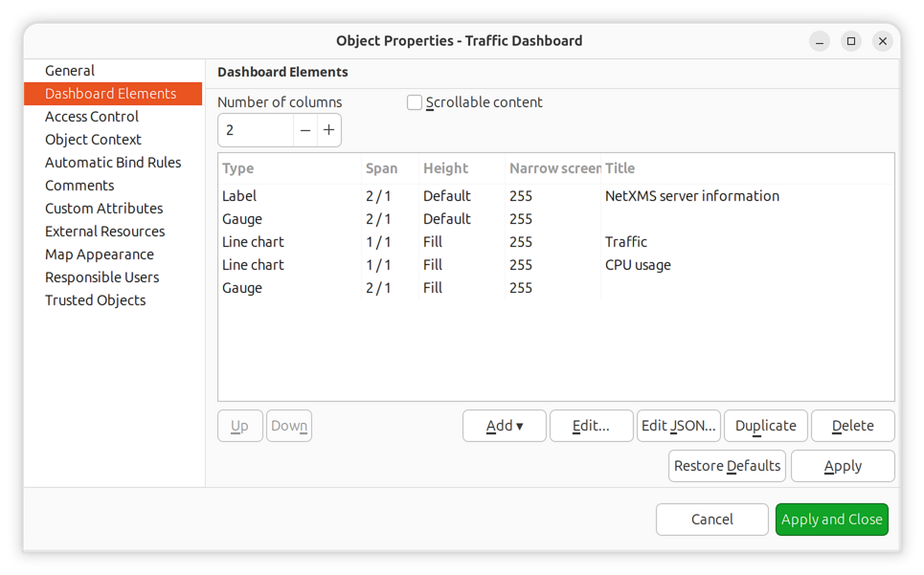The height and width of the screenshot is (575, 924).
Task: Move element down with the Down button
Action: pyautogui.click(x=289, y=426)
